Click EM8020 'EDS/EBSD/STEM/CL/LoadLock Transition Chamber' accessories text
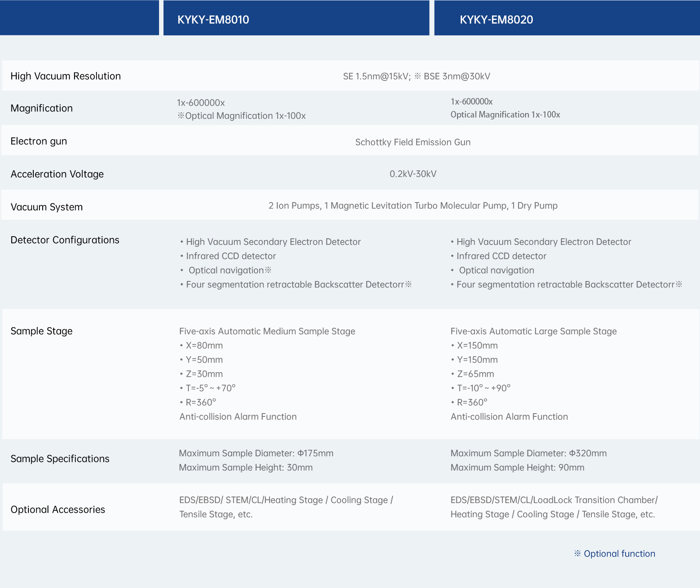 (554, 507)
